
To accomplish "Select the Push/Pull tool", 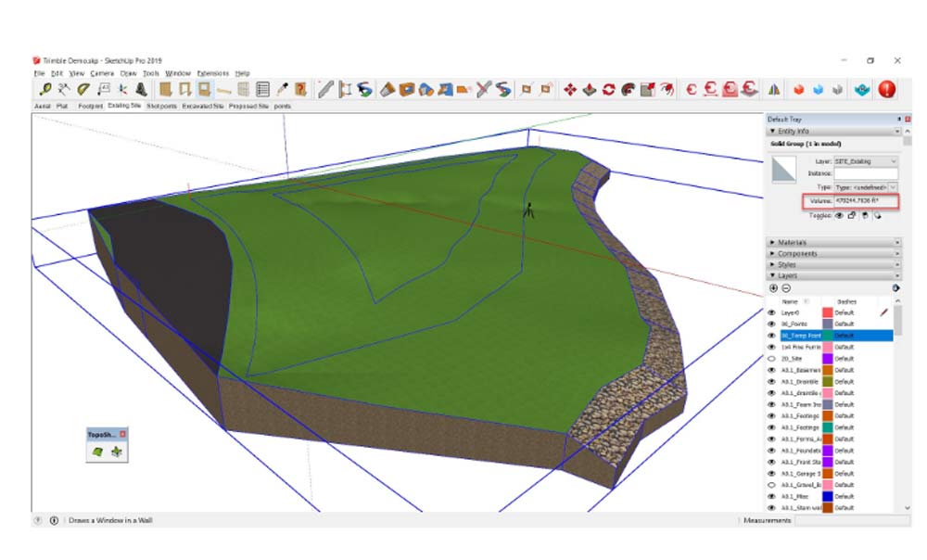I will point(590,90).
